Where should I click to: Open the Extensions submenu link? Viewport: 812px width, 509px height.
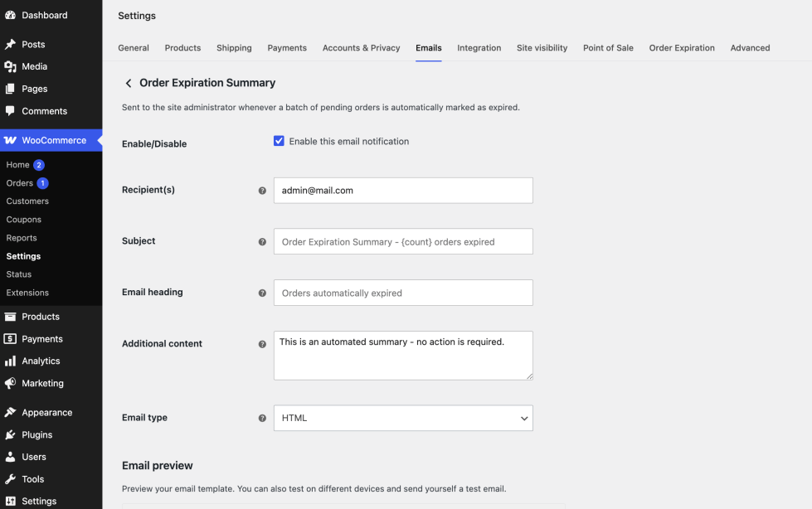[x=27, y=293]
